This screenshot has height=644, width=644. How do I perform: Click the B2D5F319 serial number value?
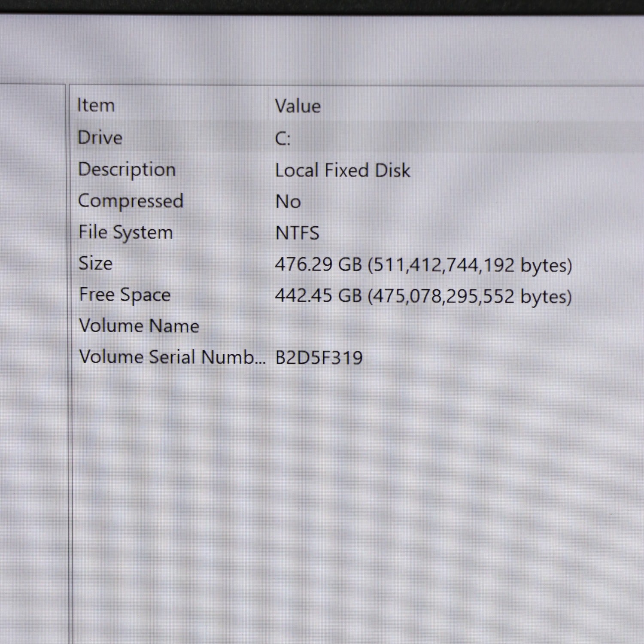[x=319, y=358]
